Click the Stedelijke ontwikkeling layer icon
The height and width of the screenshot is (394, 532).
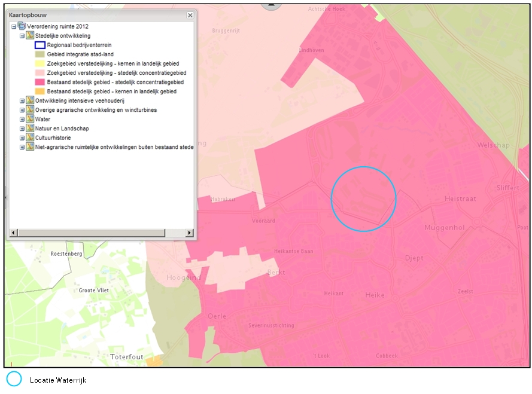point(31,36)
